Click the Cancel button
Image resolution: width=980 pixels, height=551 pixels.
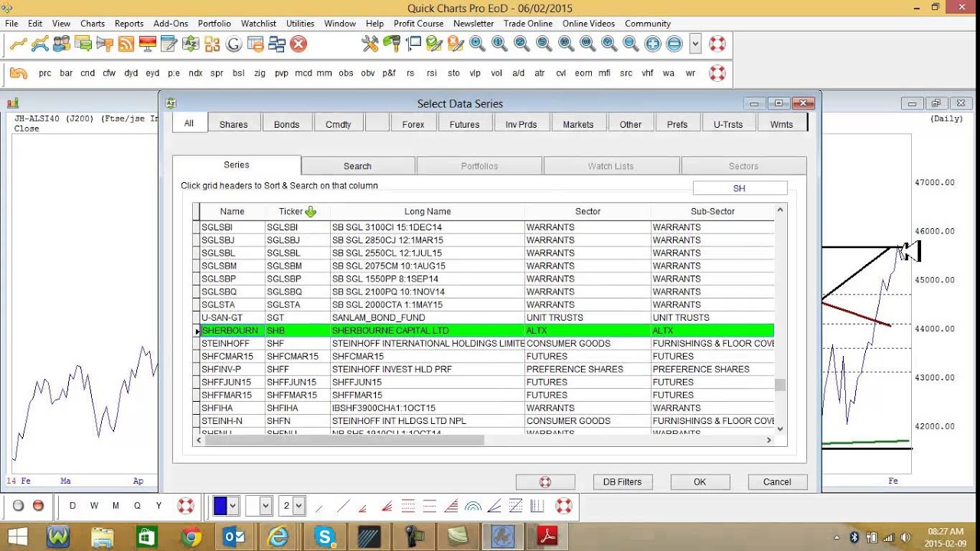[x=777, y=482]
